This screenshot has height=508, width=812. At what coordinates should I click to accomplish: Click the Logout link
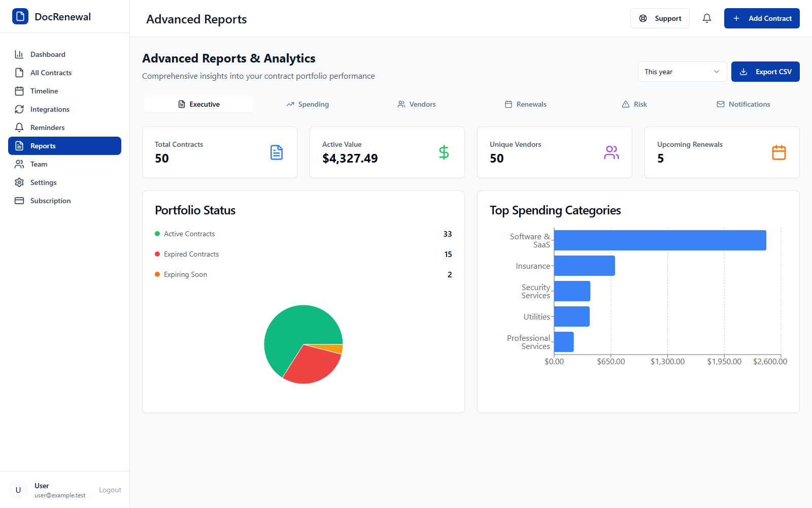click(x=110, y=490)
